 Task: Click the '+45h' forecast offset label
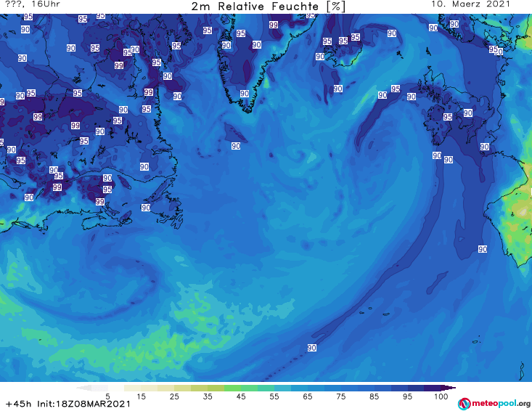coord(18,404)
